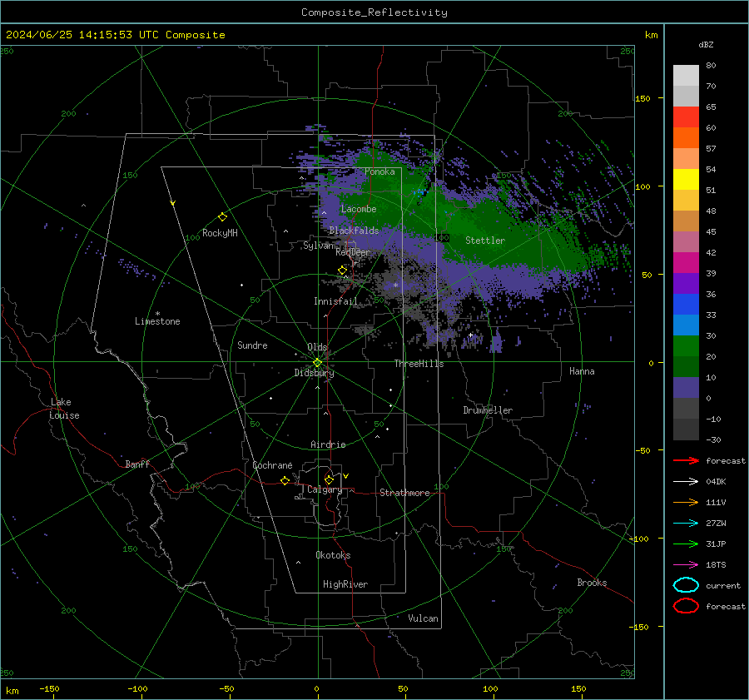Click the Brooks city label
749x700 pixels.
(x=592, y=583)
